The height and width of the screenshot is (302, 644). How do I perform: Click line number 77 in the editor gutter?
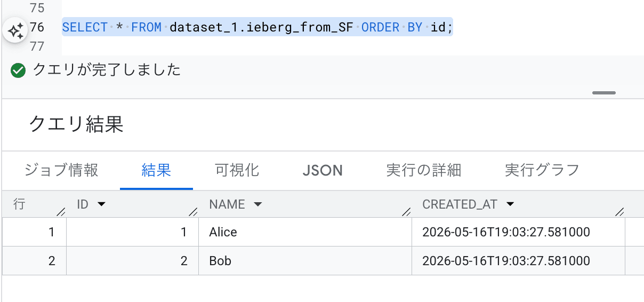tap(37, 46)
